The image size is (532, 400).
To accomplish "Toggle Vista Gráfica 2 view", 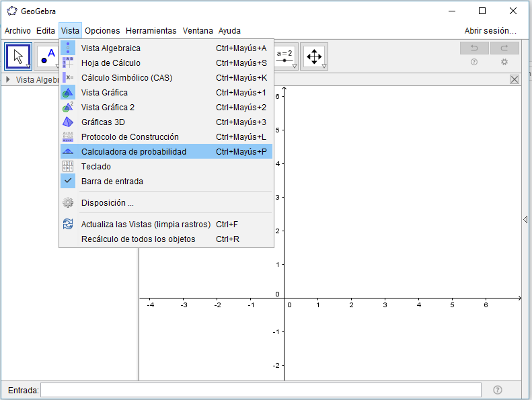I will [x=108, y=107].
